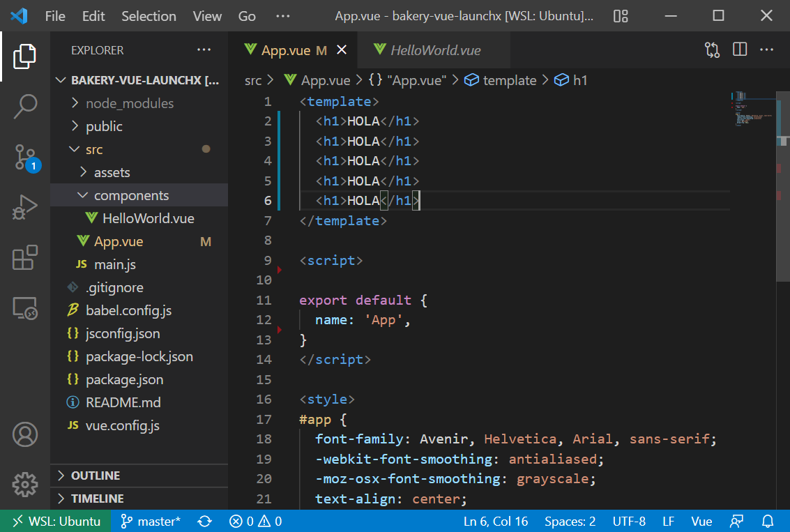Image resolution: width=790 pixels, height=532 pixels.
Task: Open the Accounts menu
Action: click(x=24, y=434)
